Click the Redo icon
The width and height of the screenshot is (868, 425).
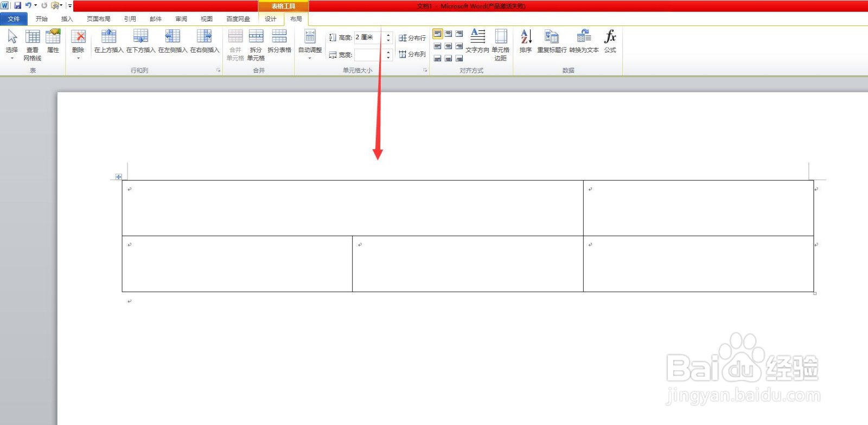[x=44, y=5]
